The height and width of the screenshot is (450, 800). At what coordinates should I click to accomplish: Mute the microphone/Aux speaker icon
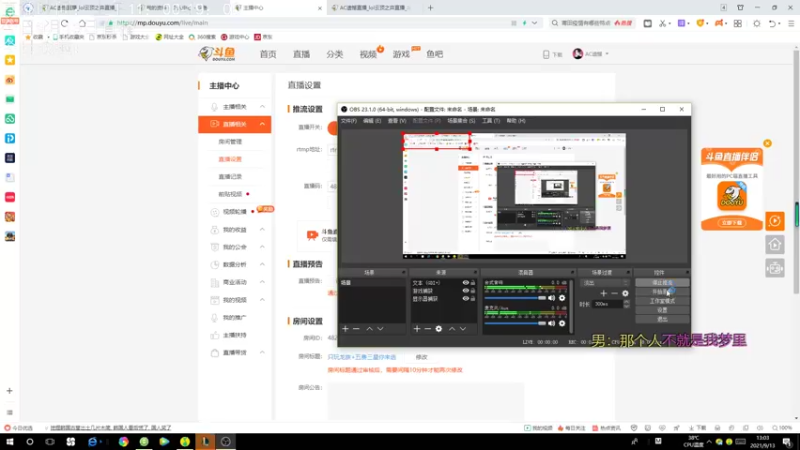coord(552,323)
